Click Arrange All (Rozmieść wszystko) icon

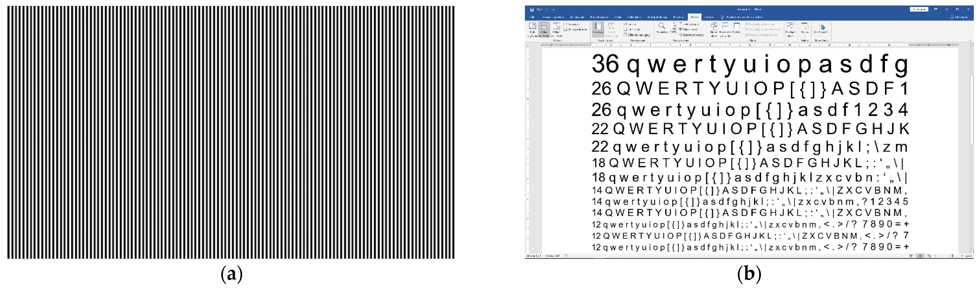pyautogui.click(x=725, y=26)
